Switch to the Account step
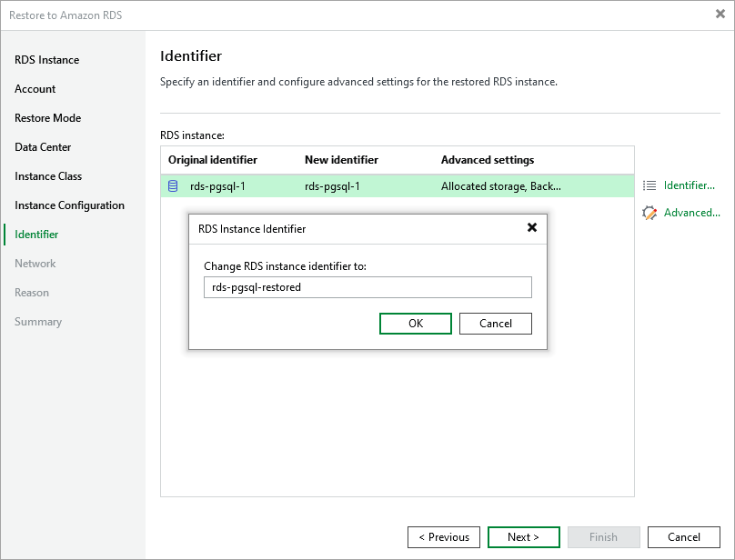The width and height of the screenshot is (735, 560). point(35,88)
